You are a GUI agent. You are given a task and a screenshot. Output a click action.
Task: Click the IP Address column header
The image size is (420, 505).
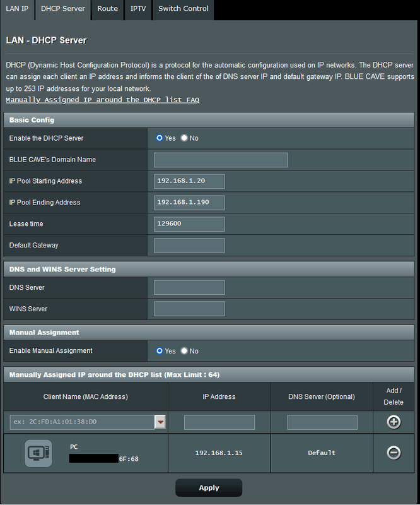tap(219, 397)
